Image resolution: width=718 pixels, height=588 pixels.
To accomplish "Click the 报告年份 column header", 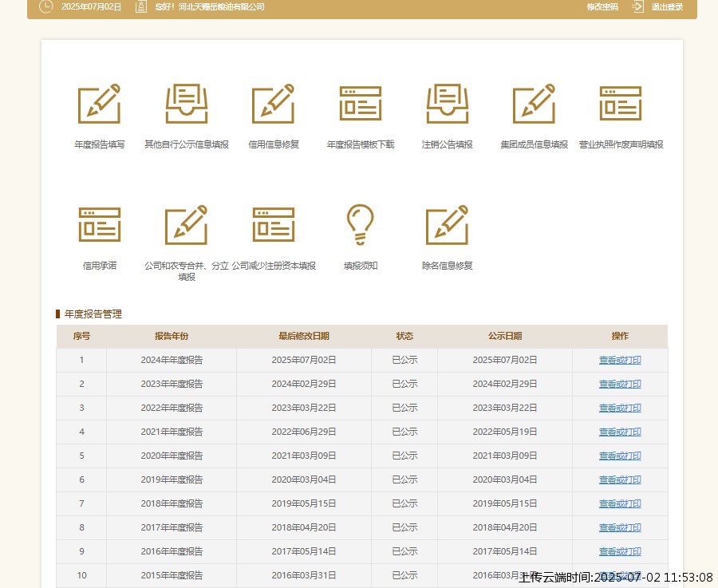I will [172, 336].
